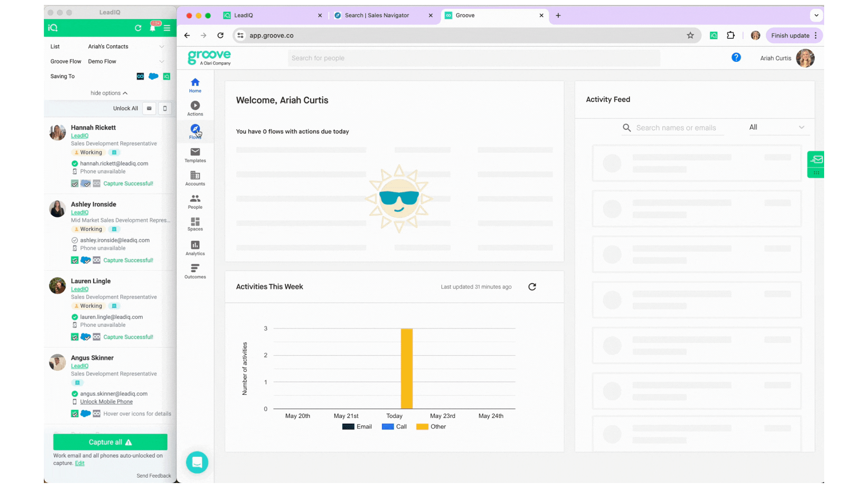868x488 pixels.
Task: Open Hannah Rickett's LeadIQ company link
Action: (80, 136)
